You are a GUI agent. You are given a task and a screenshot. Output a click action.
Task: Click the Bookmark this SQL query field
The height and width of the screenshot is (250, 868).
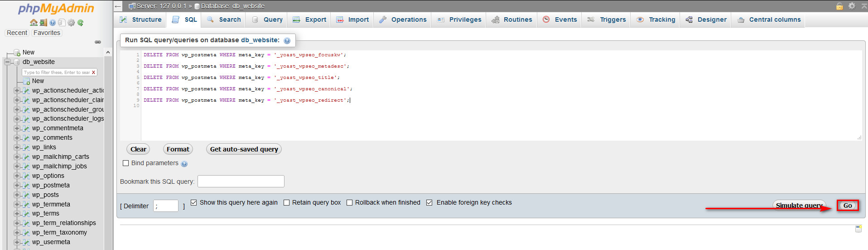[x=241, y=181]
